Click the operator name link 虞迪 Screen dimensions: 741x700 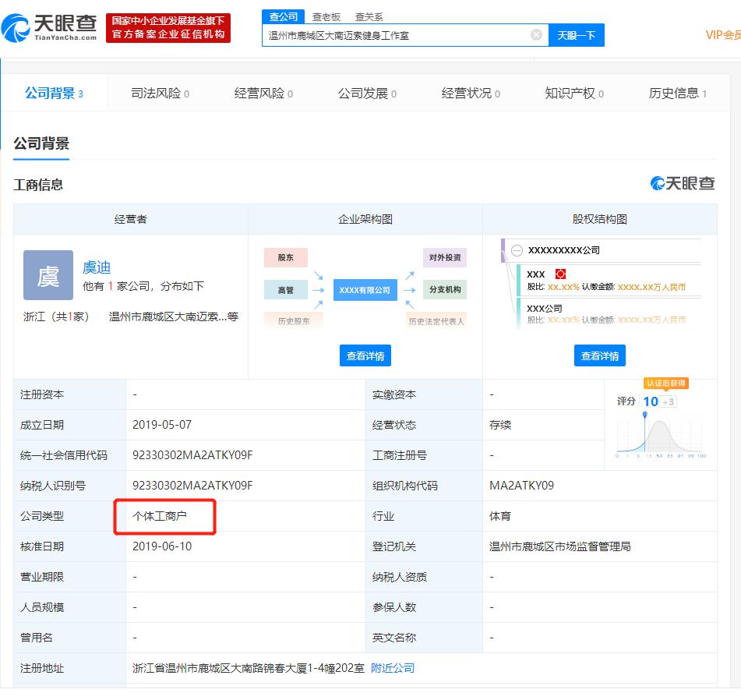tap(97, 267)
